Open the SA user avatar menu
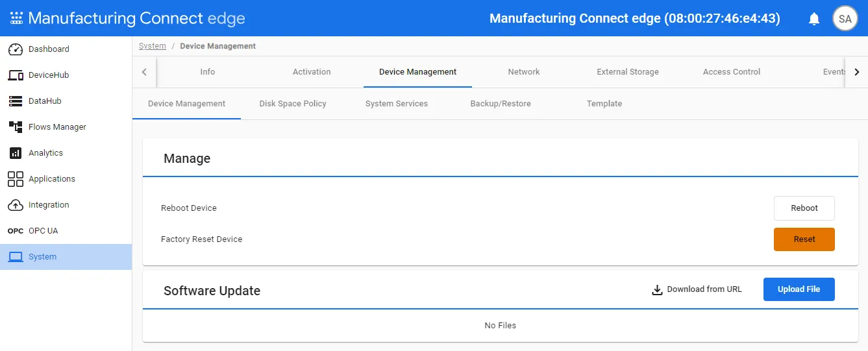This screenshot has height=351, width=868. (845, 19)
